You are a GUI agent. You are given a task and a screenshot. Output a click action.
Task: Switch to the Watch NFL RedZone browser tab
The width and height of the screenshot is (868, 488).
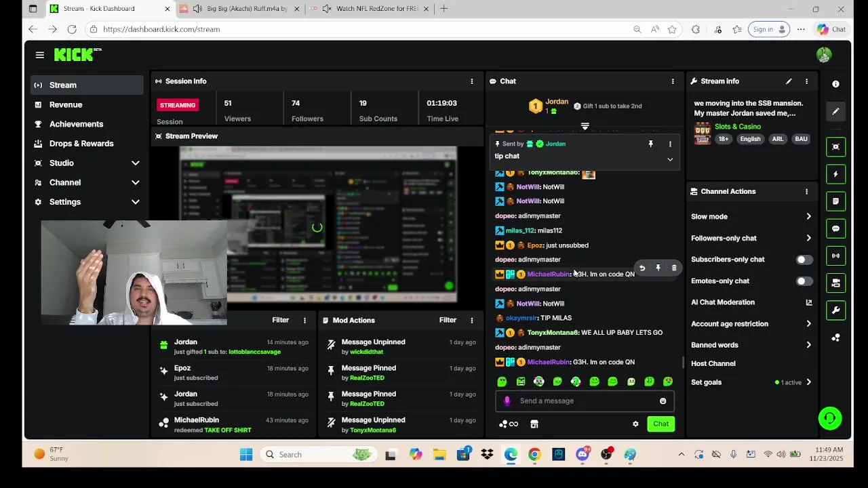(x=369, y=9)
